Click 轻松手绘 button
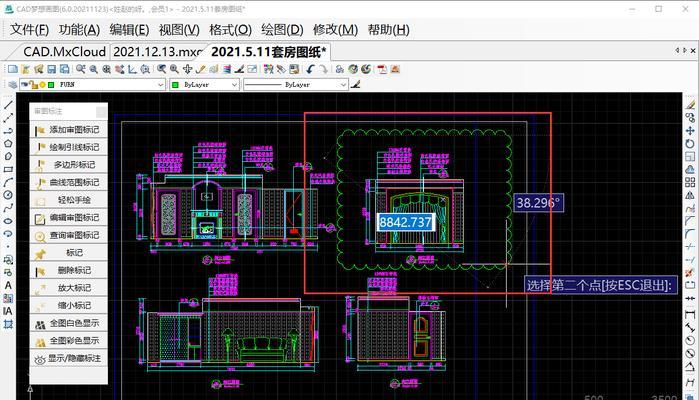This screenshot has height=400, width=699. click(x=69, y=200)
